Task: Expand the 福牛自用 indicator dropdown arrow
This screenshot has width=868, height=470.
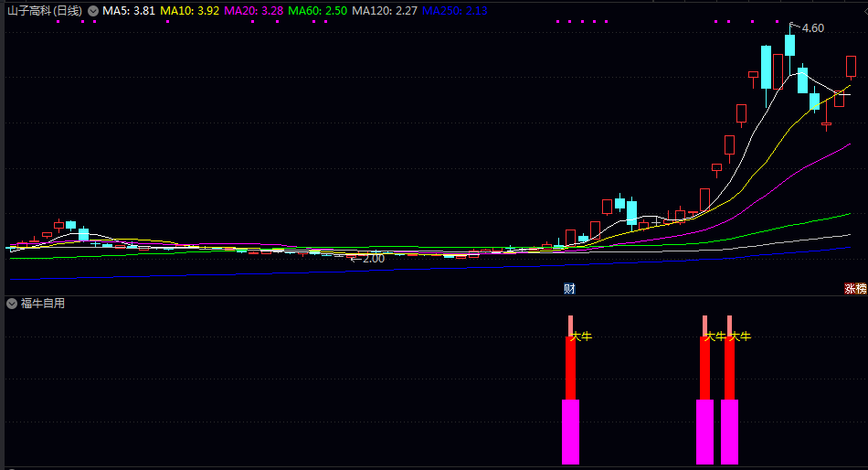Action: [12, 304]
